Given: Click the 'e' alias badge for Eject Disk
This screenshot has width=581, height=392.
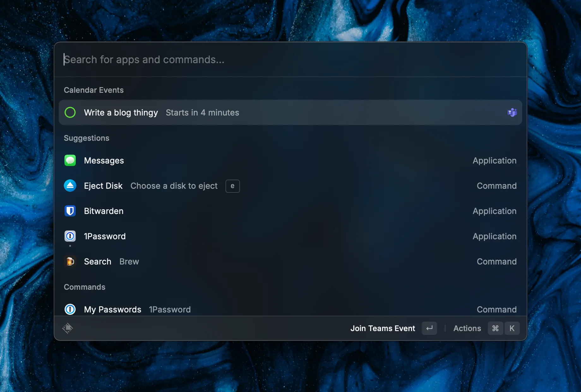Looking at the screenshot, I should pos(232,186).
